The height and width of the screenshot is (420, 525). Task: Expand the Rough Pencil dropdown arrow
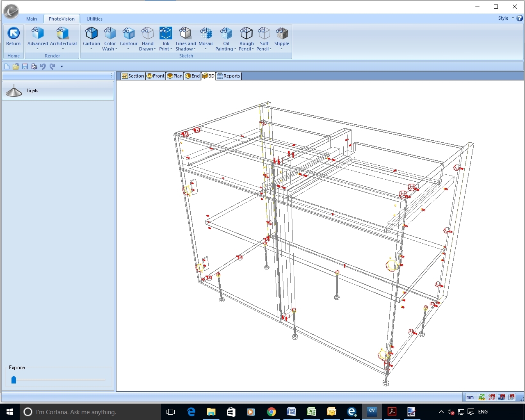click(253, 49)
